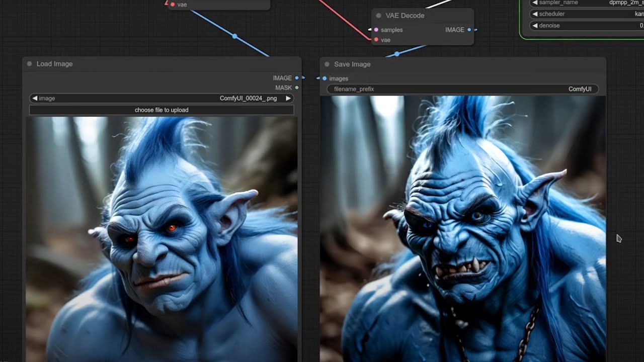Click the IMAGE output socket on Load Image
644x362 pixels.
pos(297,78)
